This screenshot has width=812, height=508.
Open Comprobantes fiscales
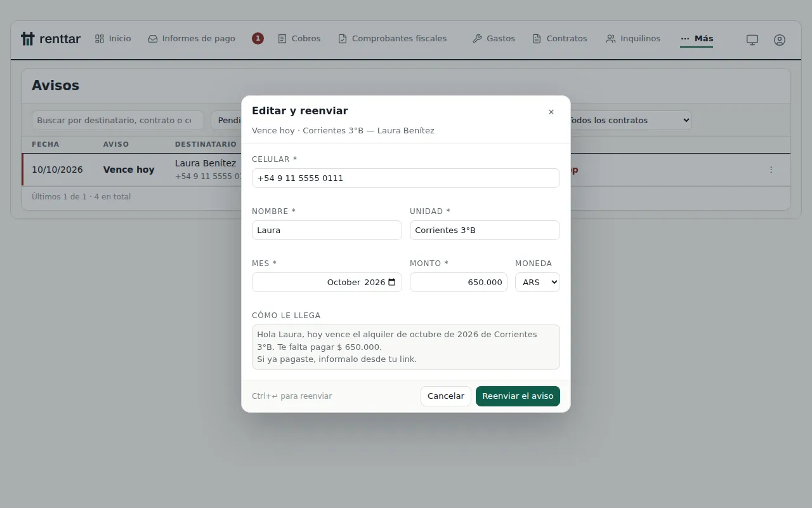393,39
